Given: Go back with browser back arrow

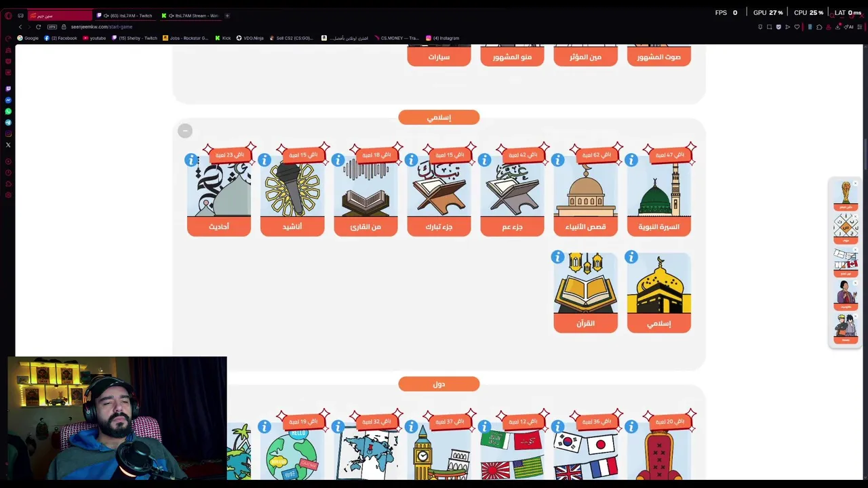Looking at the screenshot, I should 20,26.
